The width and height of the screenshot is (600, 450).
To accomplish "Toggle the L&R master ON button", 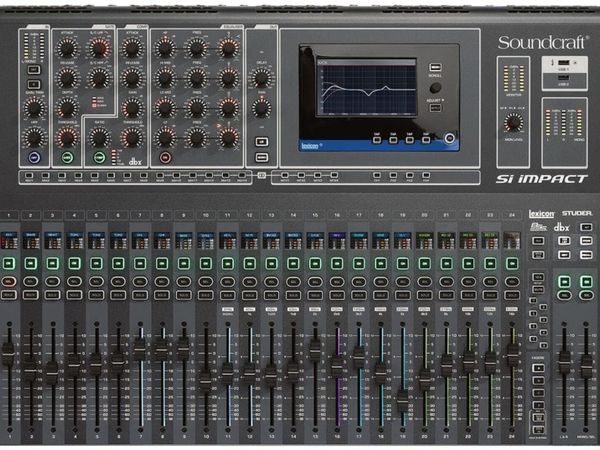I will coord(564,282).
